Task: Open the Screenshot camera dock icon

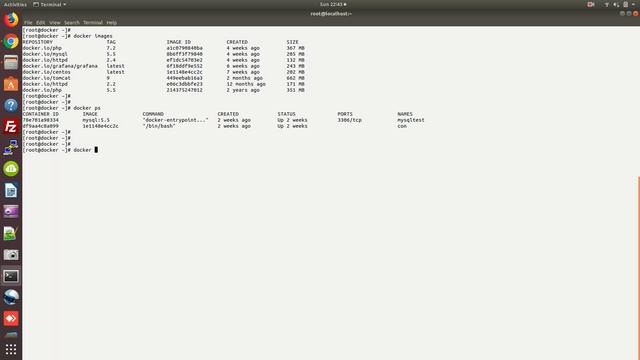Action: pyautogui.click(x=11, y=255)
